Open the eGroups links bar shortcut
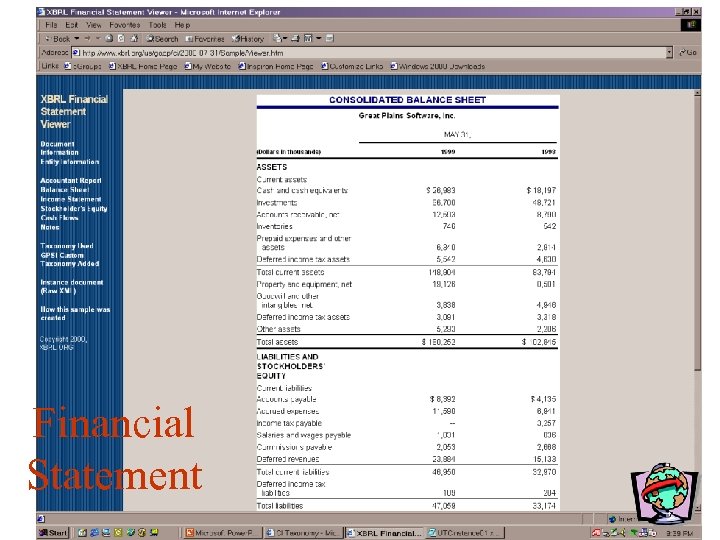The height and width of the screenshot is (540, 720). 83,66
